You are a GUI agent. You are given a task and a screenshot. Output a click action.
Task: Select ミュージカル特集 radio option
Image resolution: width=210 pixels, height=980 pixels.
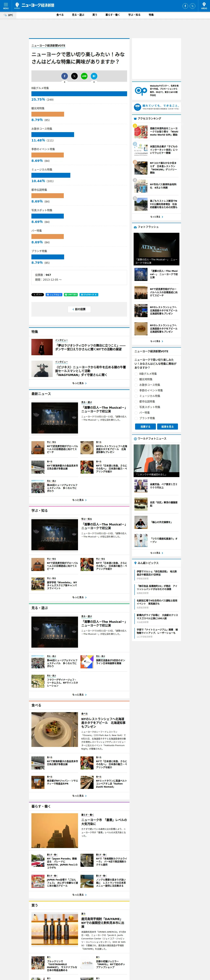pos(136,396)
